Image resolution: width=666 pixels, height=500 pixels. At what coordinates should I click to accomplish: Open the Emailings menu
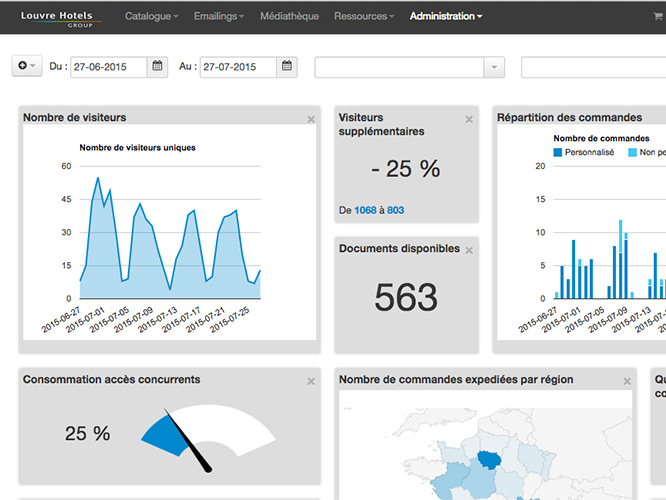click(219, 16)
